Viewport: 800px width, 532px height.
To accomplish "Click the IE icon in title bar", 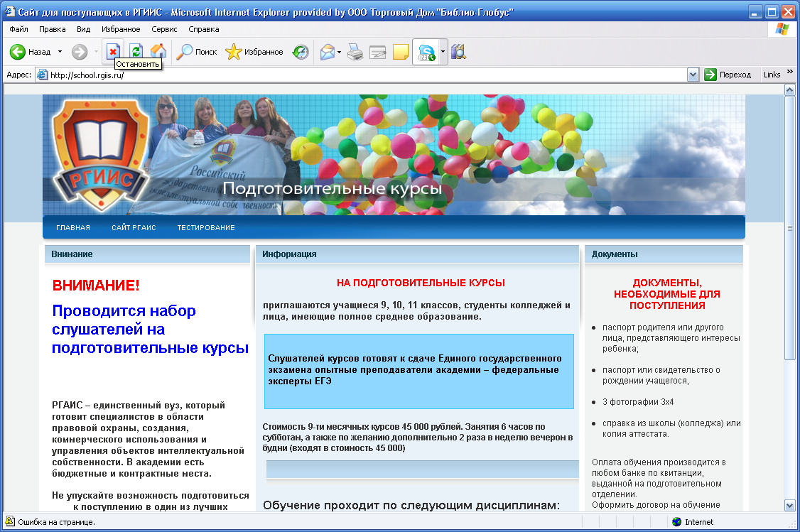I will [9, 11].
